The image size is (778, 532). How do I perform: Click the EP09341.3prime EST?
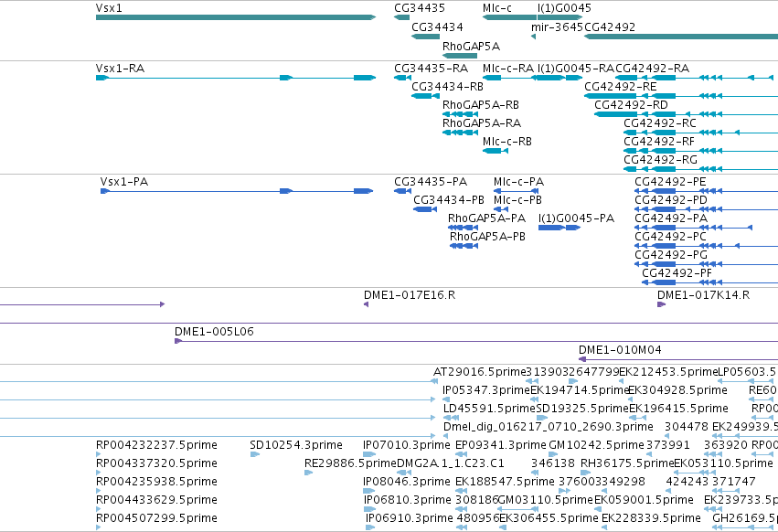click(462, 454)
